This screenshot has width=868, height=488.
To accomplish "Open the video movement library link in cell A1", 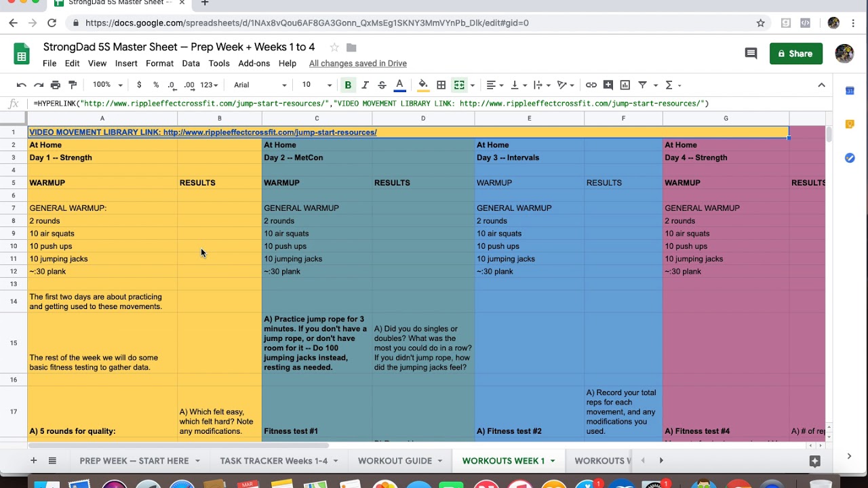I will (x=203, y=132).
